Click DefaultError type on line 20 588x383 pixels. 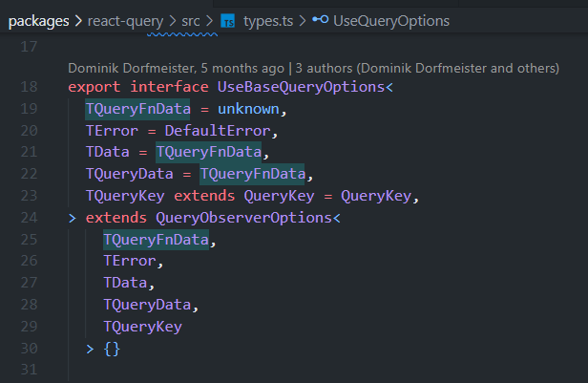pyautogui.click(x=218, y=131)
